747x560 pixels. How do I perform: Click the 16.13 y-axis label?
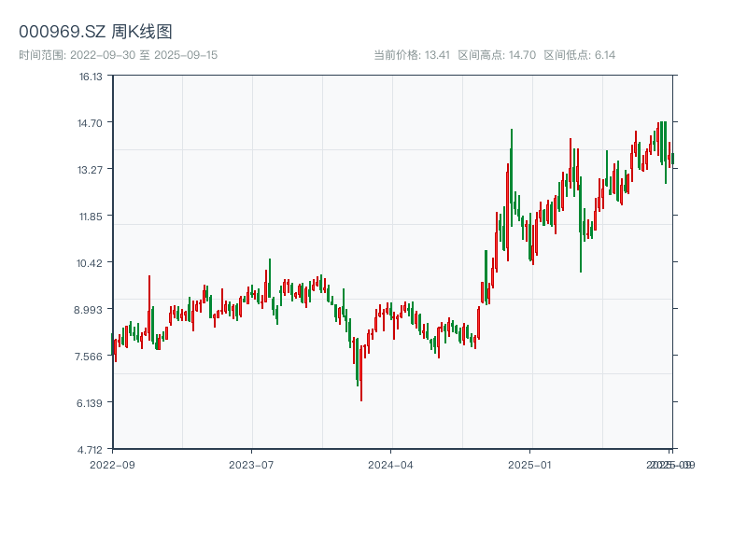tap(91, 77)
